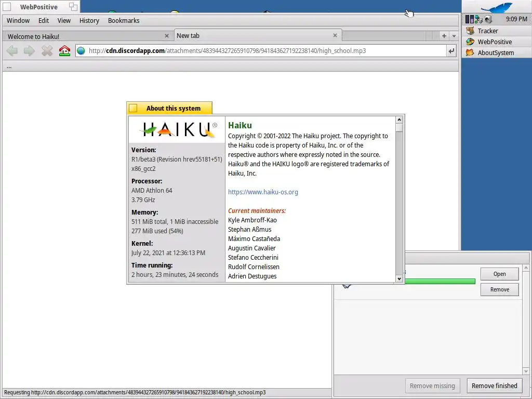Image resolution: width=532 pixels, height=399 pixels.
Task: Click the HAIKU logo in About window
Action: (179, 129)
